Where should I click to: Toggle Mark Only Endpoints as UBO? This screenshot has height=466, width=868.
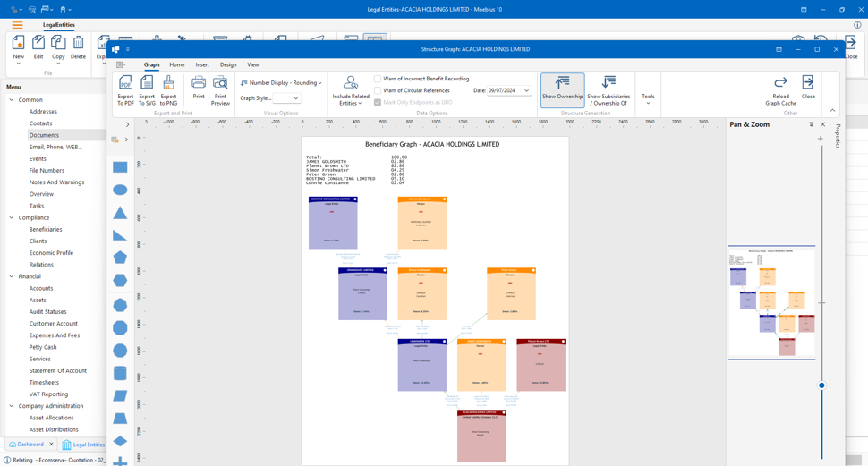(378, 102)
